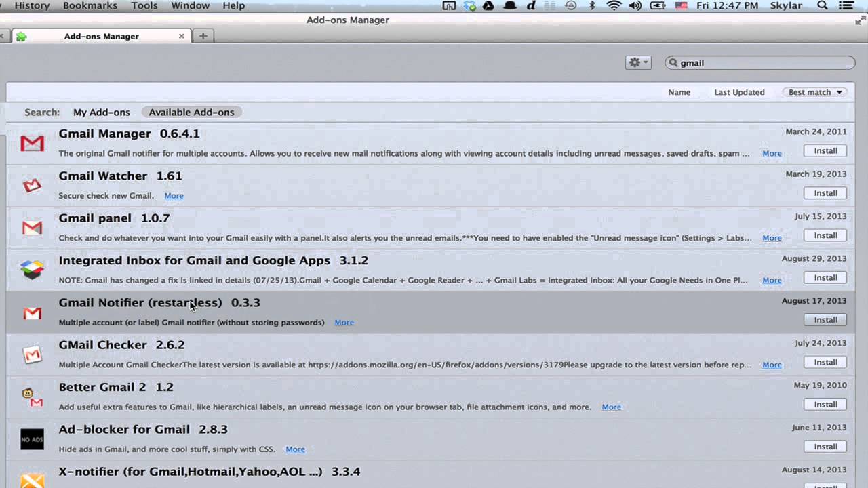
Task: Open More link for Ad-blocker for Gmail
Action: point(295,449)
